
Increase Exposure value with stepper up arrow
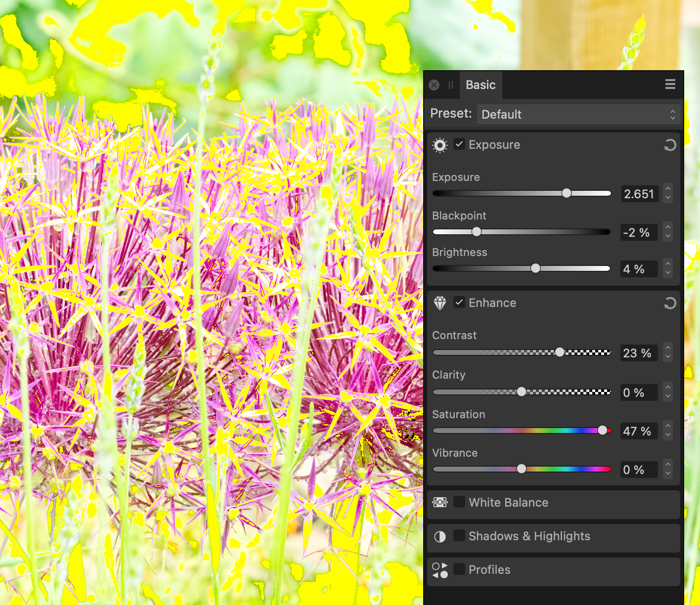click(x=668, y=189)
